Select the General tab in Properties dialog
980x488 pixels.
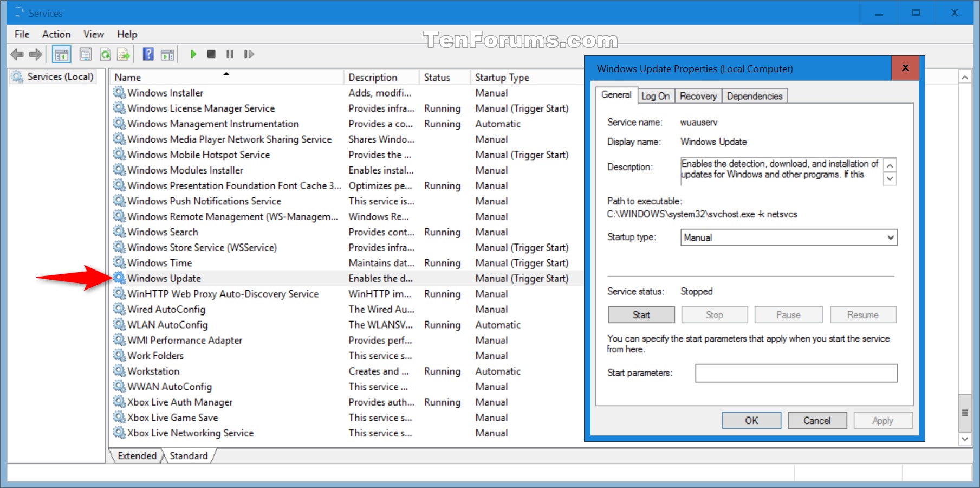point(616,95)
